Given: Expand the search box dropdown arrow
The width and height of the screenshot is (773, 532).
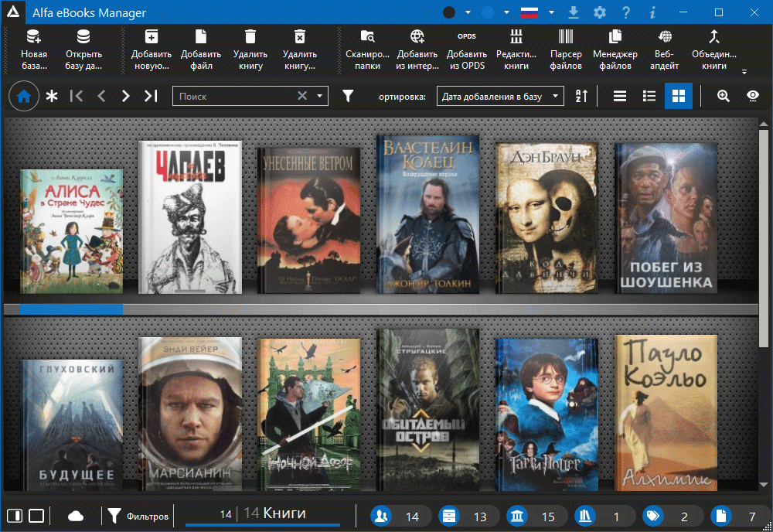Looking at the screenshot, I should [x=320, y=96].
